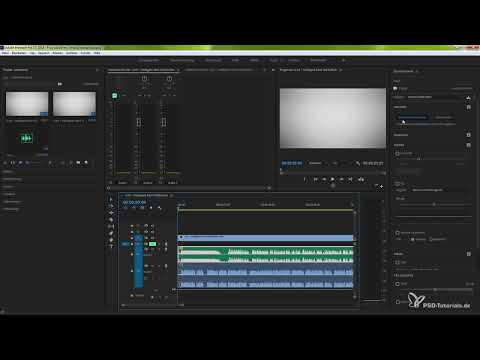Select the Razor tool

point(111,220)
